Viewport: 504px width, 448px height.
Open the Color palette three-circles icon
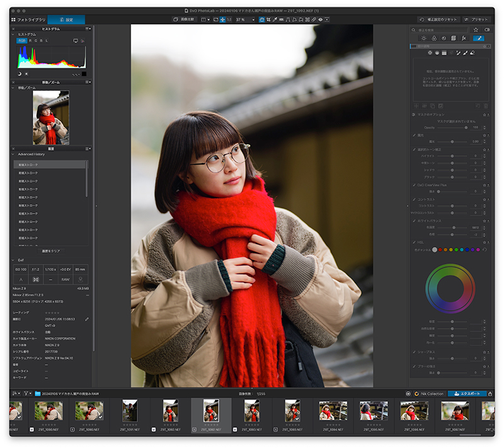point(434,38)
